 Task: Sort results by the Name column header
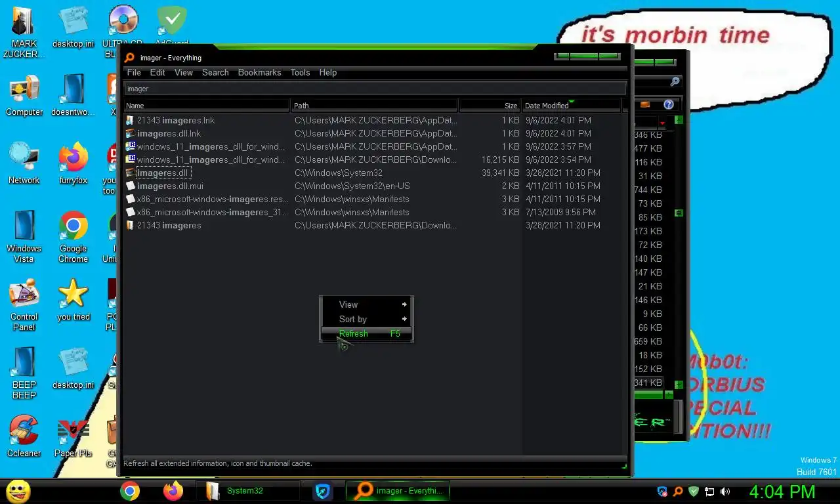tap(207, 105)
